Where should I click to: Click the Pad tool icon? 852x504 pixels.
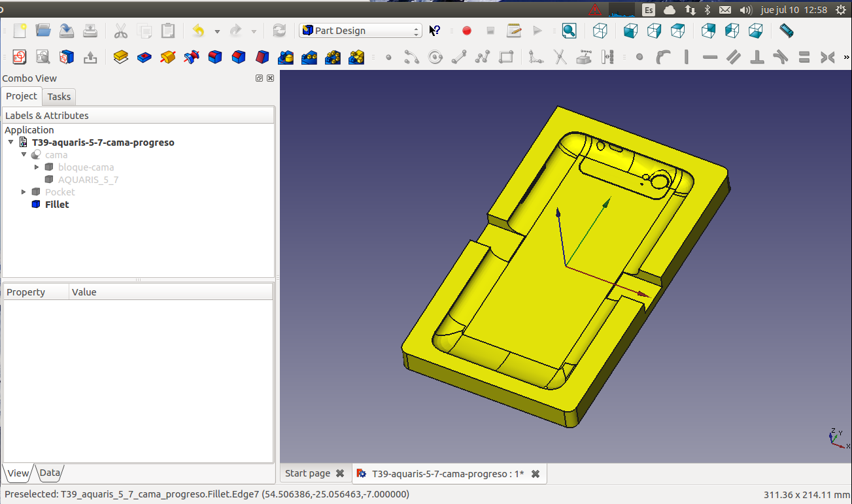tap(120, 58)
